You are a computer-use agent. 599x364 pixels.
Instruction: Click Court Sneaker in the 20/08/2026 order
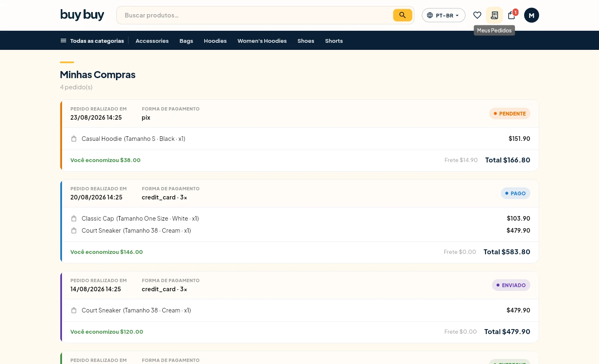101,231
